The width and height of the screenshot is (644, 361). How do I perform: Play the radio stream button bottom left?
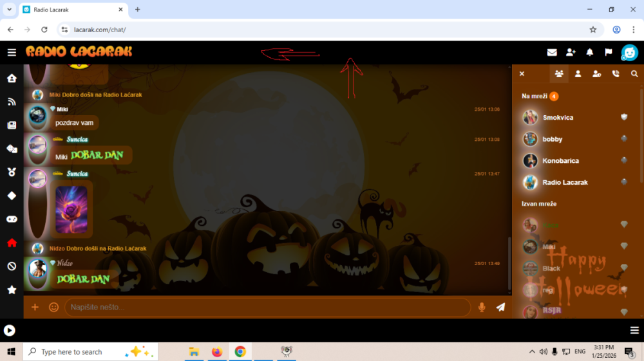click(10, 330)
